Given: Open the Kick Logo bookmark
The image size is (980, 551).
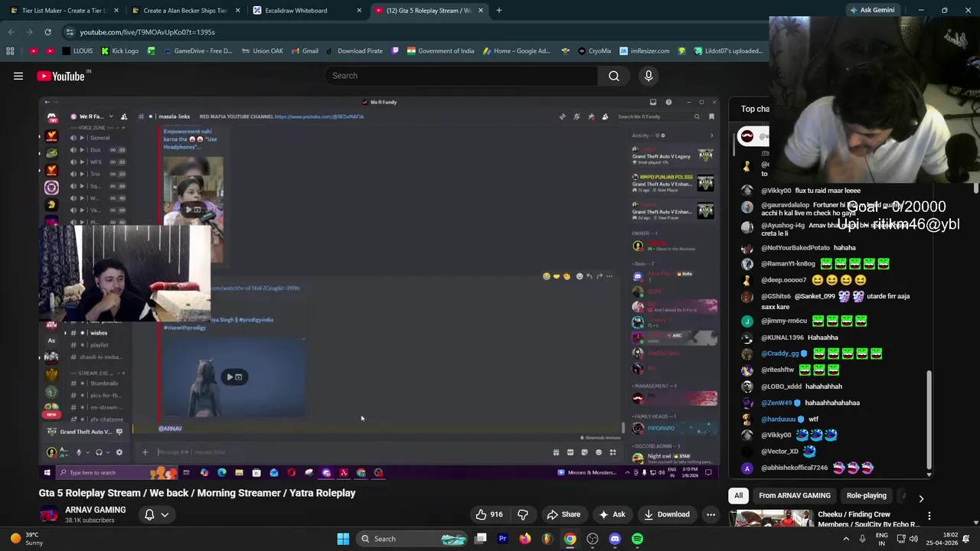Looking at the screenshot, I should 119,51.
